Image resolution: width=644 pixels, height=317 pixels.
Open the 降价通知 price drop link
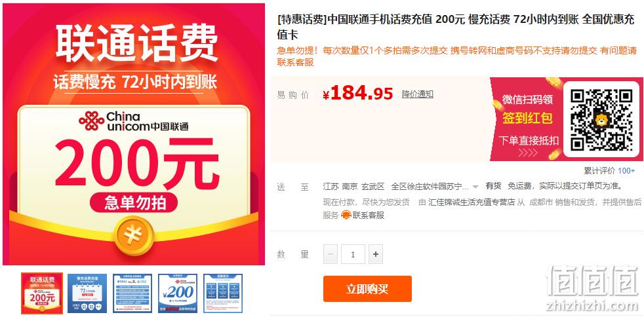tap(417, 94)
